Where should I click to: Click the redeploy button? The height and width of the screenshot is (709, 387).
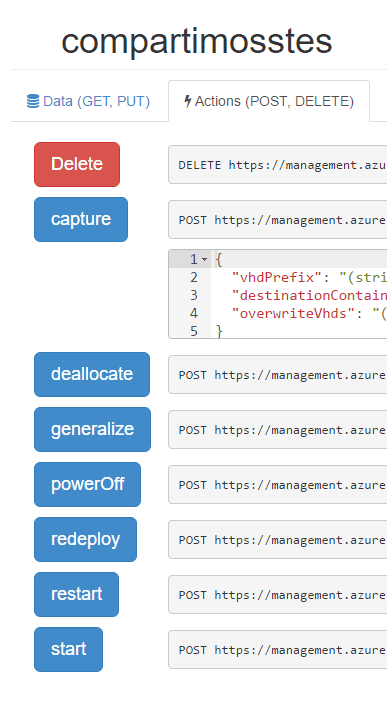click(x=85, y=539)
